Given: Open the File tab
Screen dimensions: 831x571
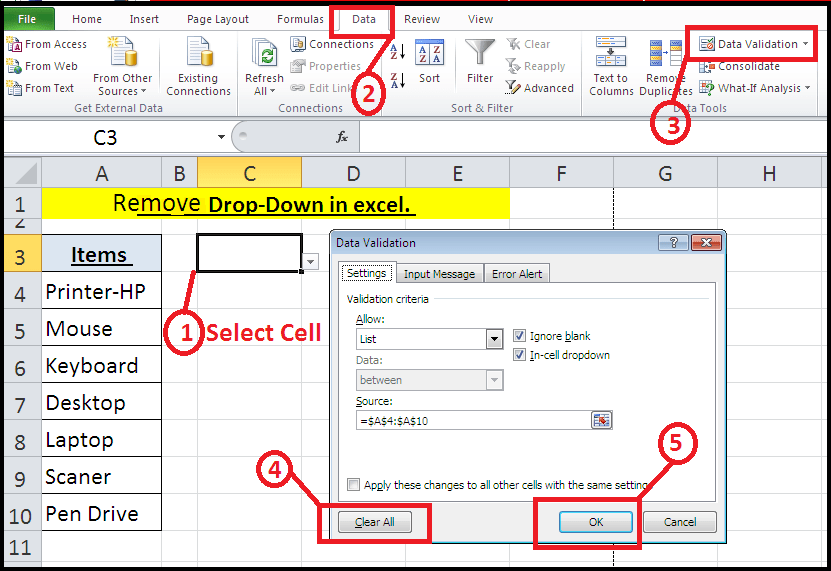Looking at the screenshot, I should click(x=28, y=19).
